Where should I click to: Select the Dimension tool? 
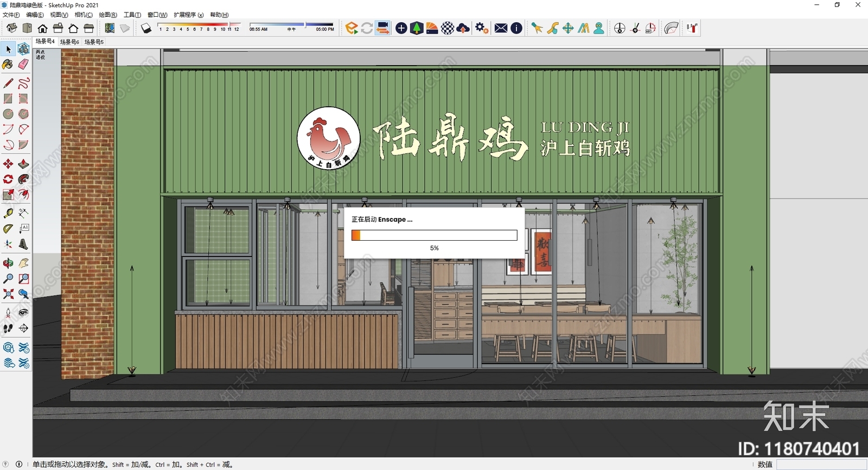click(x=23, y=213)
